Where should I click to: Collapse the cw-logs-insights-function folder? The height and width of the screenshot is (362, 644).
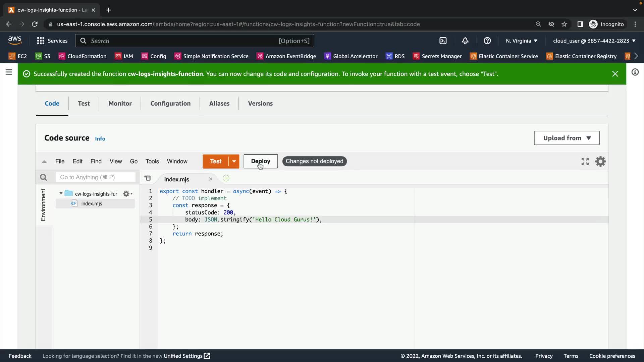tap(61, 193)
